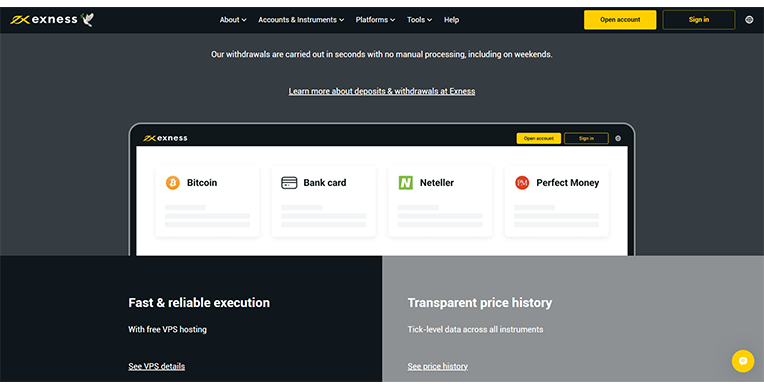Click the green Neteller logo icon

405,183
